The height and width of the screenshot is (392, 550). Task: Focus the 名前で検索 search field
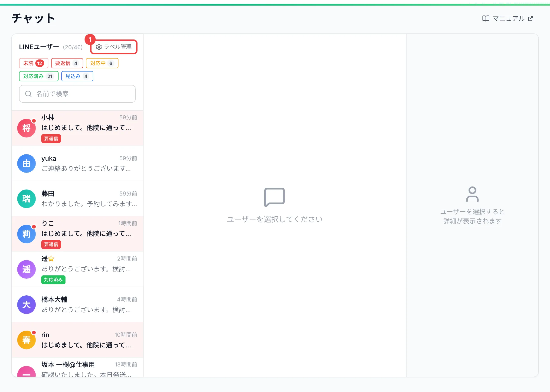[77, 94]
